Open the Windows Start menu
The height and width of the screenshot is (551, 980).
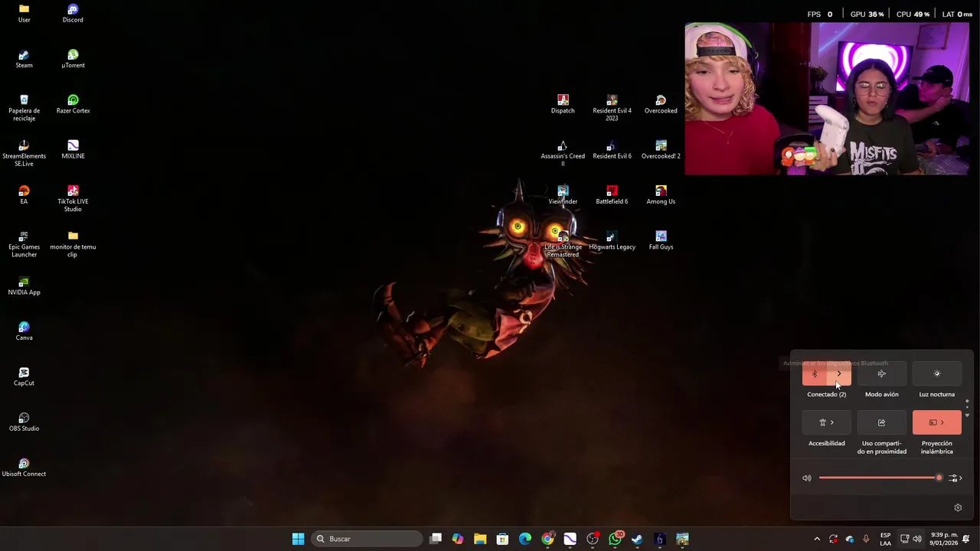pos(298,539)
